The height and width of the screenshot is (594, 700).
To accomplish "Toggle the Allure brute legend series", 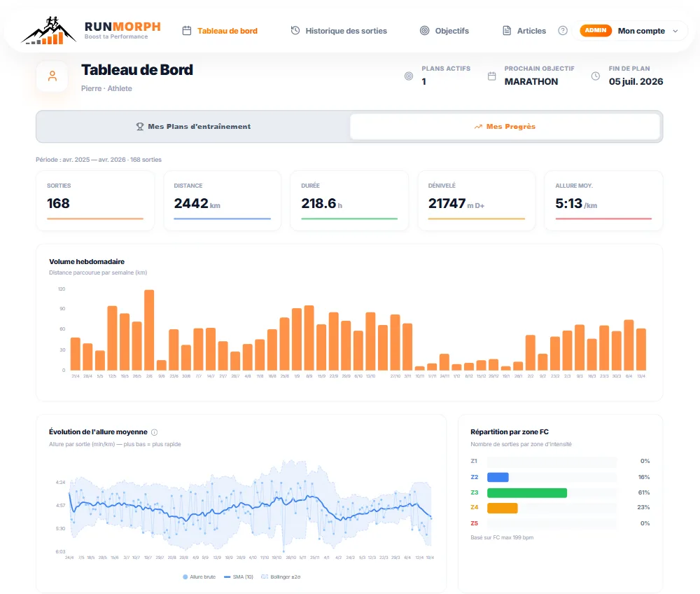I will click(199, 576).
